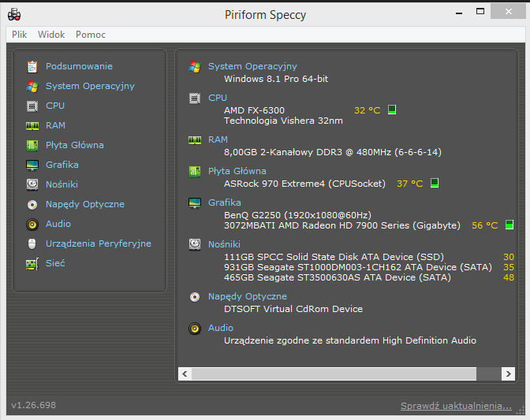This screenshot has width=530, height=420.
Task: Minimize the Speccy window
Action: tap(459, 13)
